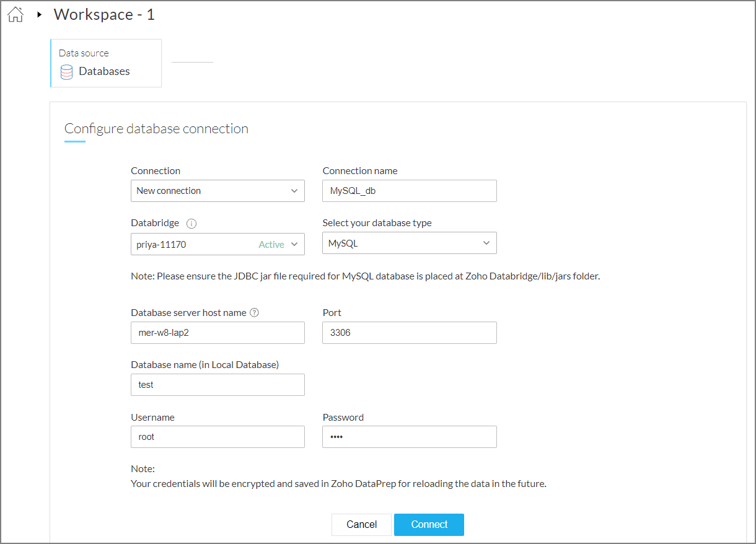The width and height of the screenshot is (756, 544).
Task: Click the Databases stack icon
Action: 66,72
